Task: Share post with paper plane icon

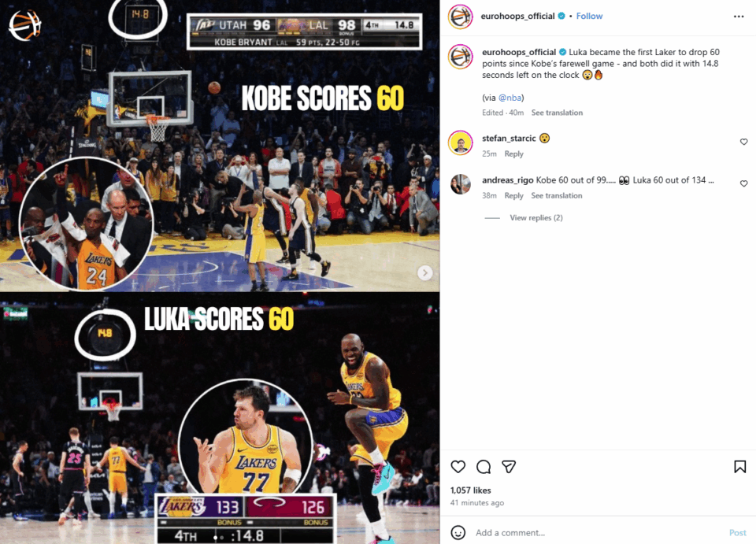Action: (509, 466)
